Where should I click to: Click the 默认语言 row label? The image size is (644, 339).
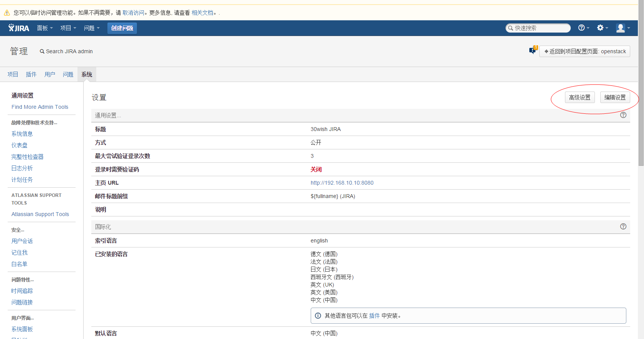106,333
